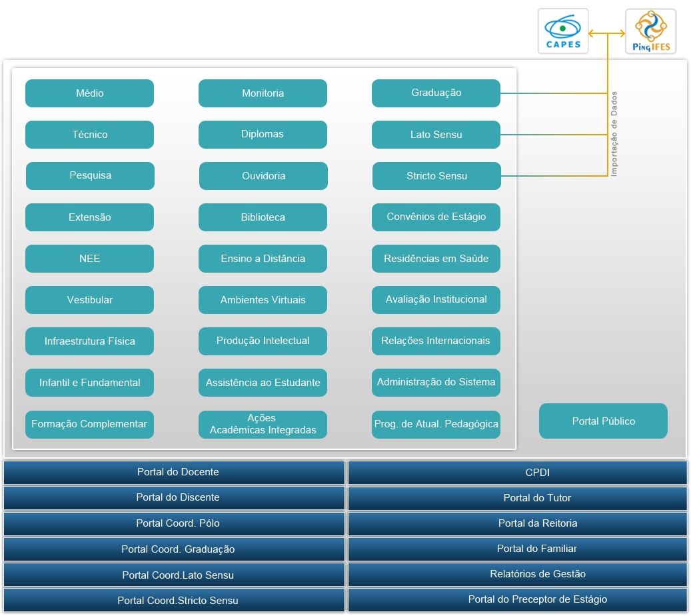Image resolution: width=691 pixels, height=616 pixels.
Task: Click the Portal Público button
Action: point(603,421)
